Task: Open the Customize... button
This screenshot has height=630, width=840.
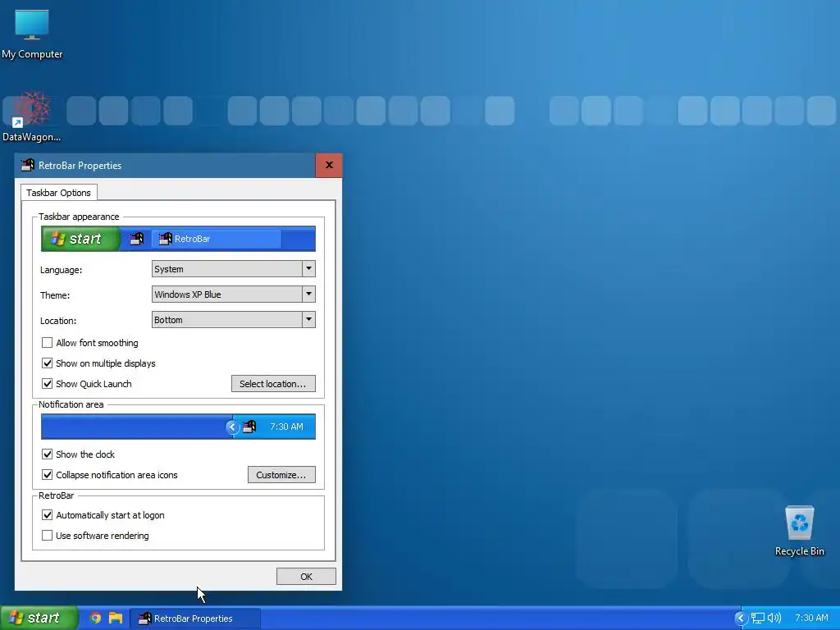Action: pos(281,475)
